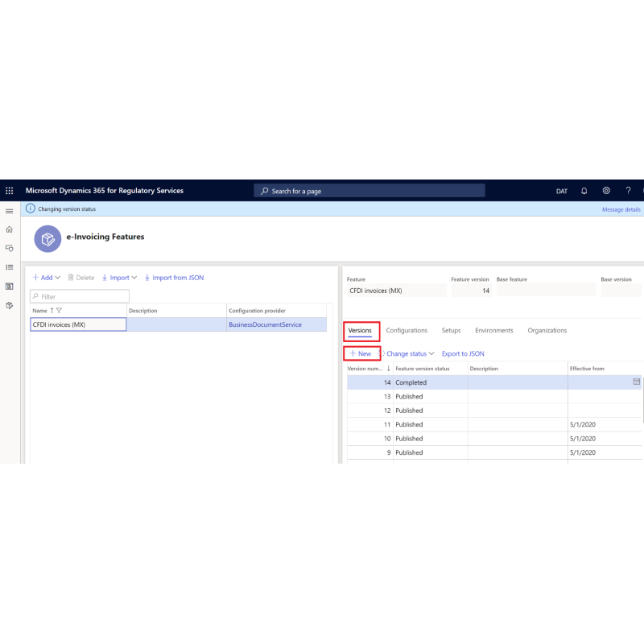
Task: Click the e-Invoicing Features round logo
Action: coord(47,238)
